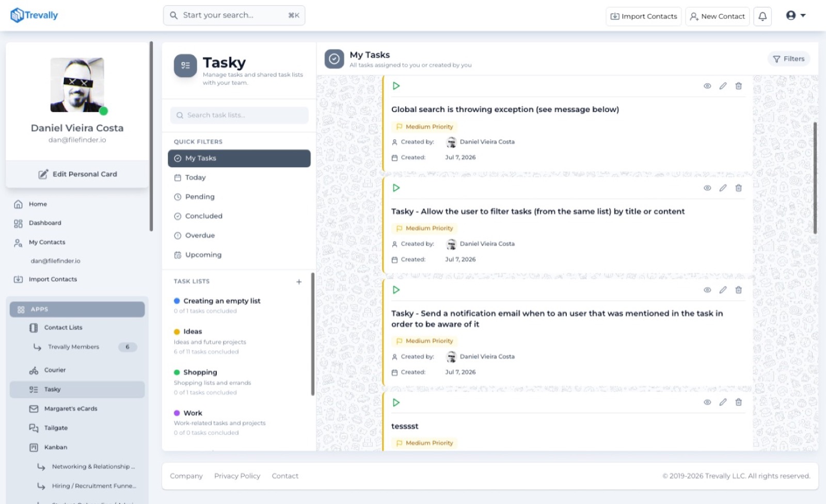Viewport: 826px width, 504px height.
Task: Add a new task list with plus icon
Action: [x=299, y=282]
